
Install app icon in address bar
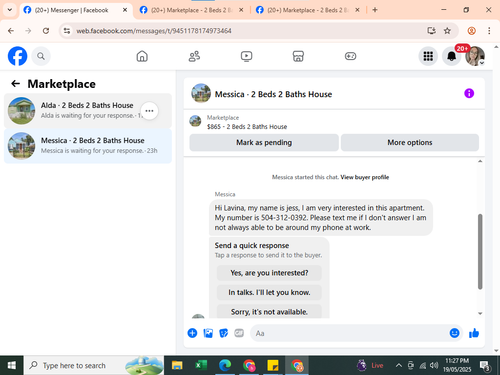click(x=431, y=31)
